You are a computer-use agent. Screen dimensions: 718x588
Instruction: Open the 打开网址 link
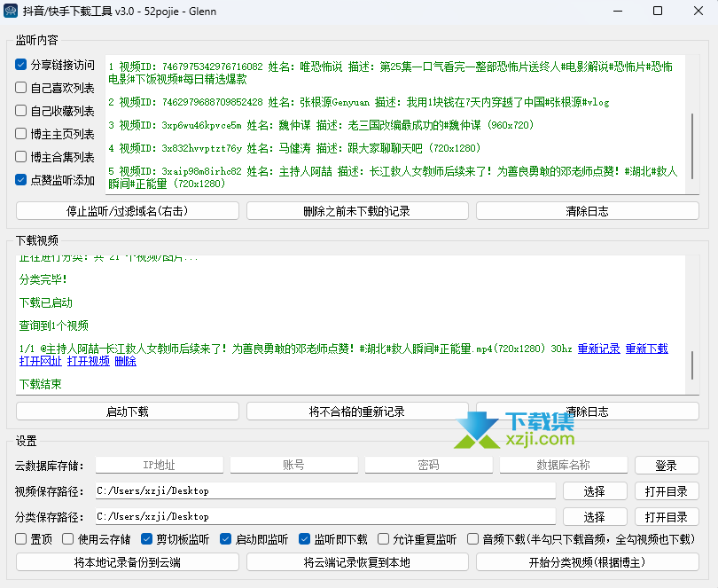pyautogui.click(x=40, y=361)
